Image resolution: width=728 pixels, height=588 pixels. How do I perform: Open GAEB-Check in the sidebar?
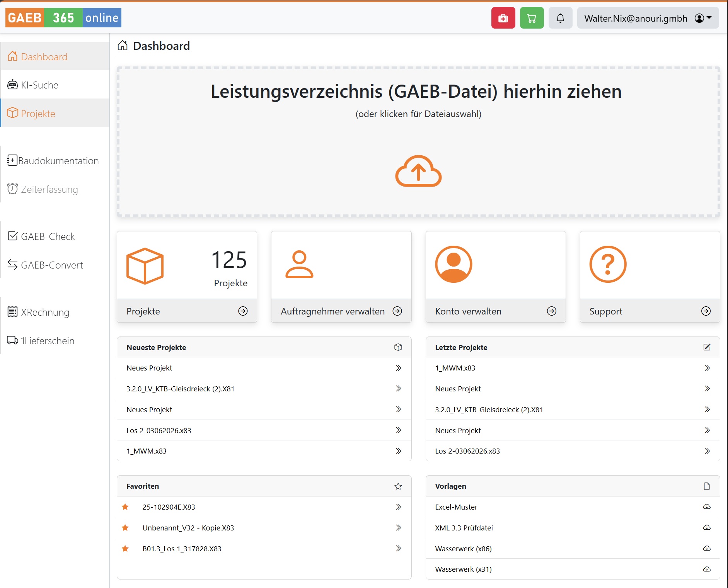pos(55,236)
